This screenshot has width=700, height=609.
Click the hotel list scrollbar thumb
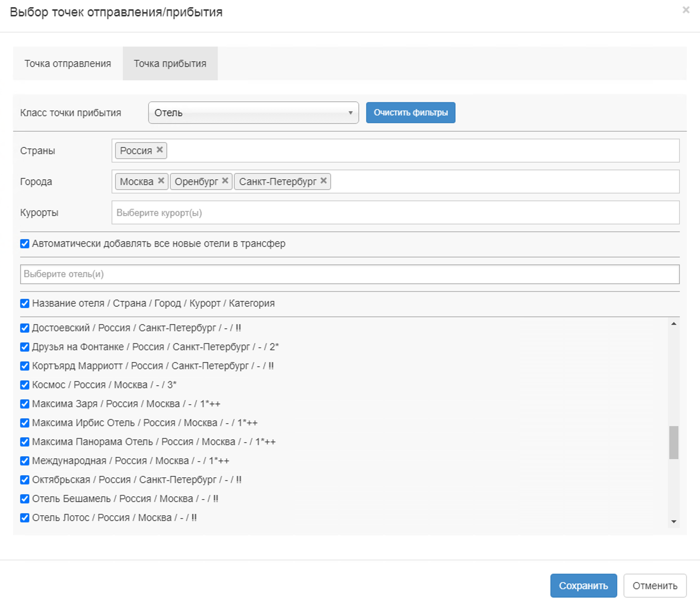[x=673, y=442]
